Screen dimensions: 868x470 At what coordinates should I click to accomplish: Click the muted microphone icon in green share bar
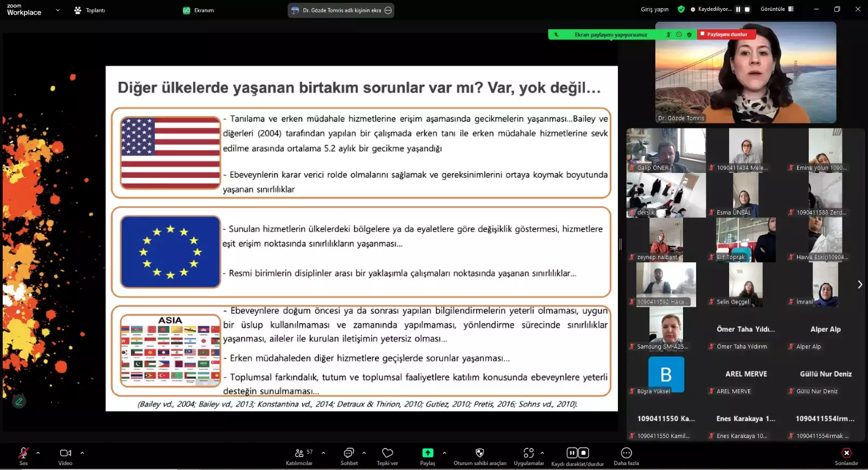[x=668, y=34]
